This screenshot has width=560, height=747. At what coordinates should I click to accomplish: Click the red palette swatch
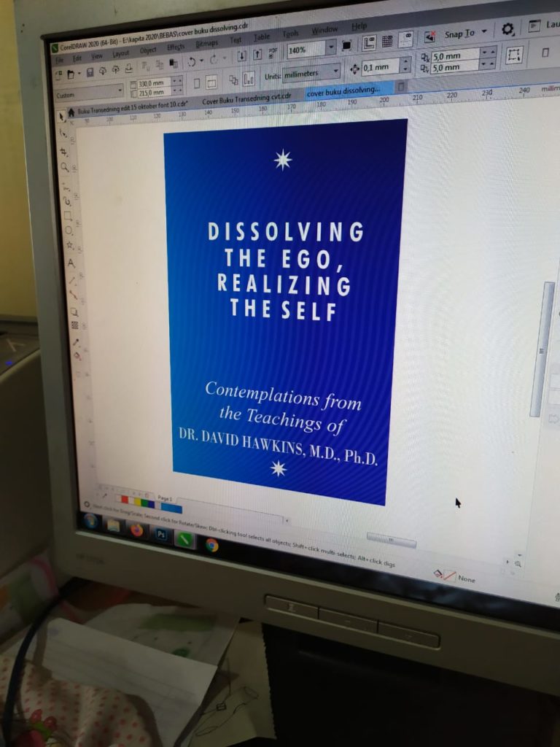(x=125, y=499)
